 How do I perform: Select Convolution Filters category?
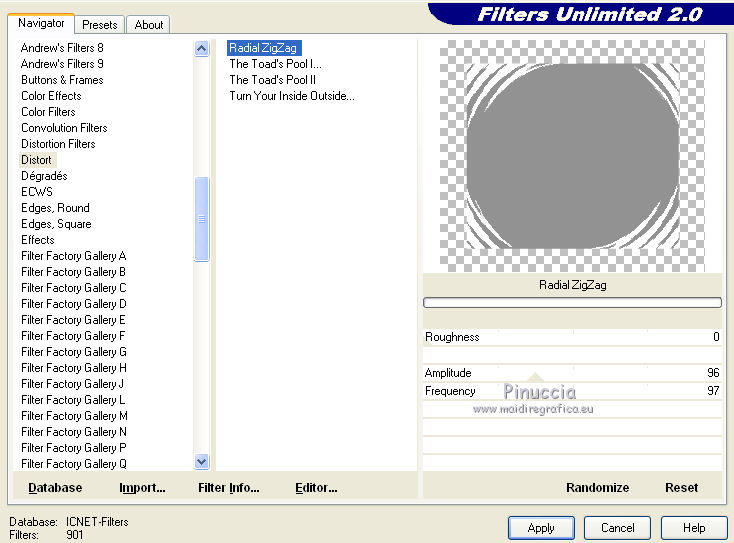click(64, 127)
